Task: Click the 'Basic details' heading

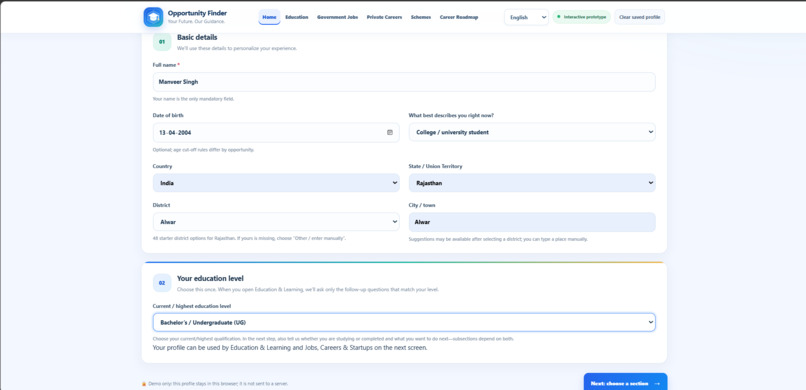Action: click(197, 38)
